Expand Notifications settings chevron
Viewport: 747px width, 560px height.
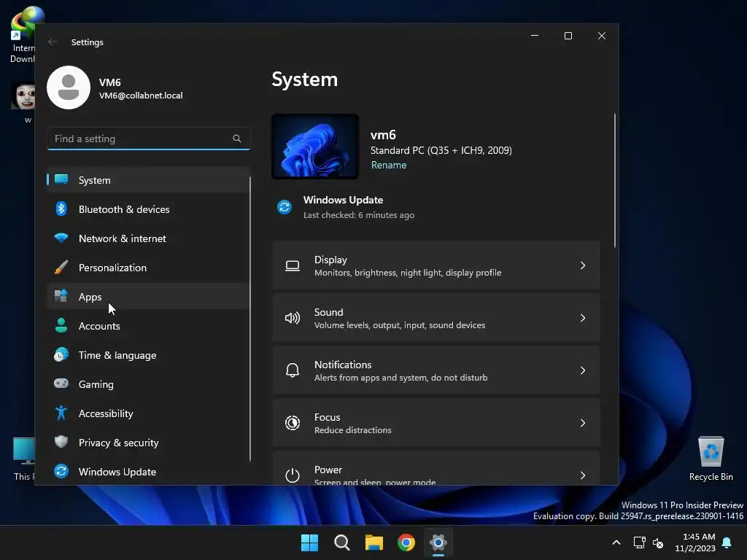(583, 370)
